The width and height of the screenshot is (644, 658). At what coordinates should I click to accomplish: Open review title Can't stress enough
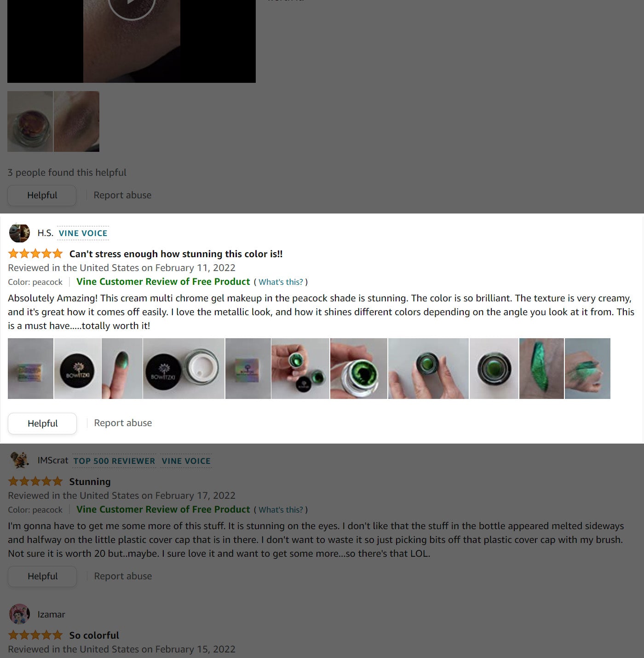click(176, 254)
